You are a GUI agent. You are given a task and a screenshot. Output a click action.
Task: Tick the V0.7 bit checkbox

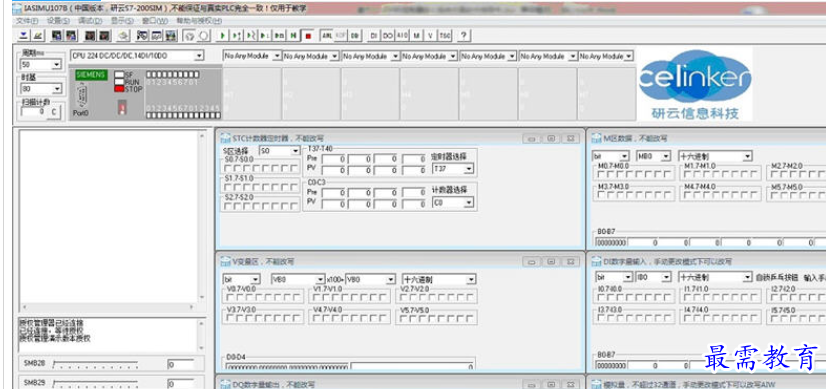pos(230,297)
